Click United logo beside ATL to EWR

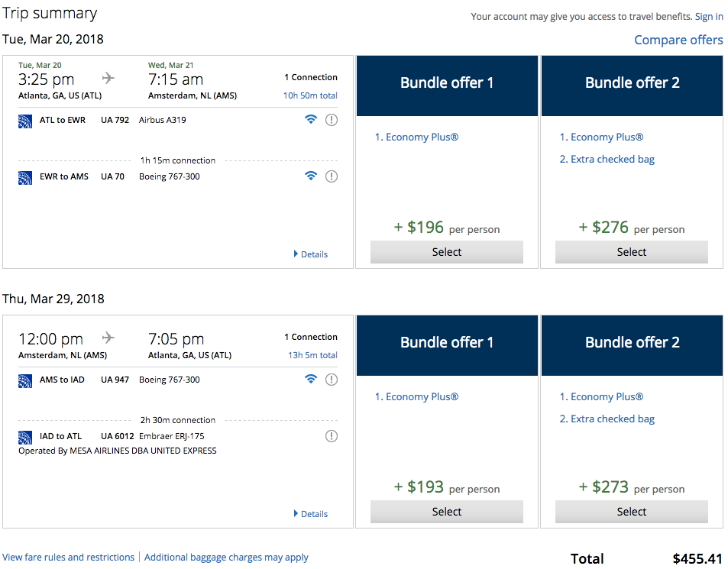tap(25, 121)
